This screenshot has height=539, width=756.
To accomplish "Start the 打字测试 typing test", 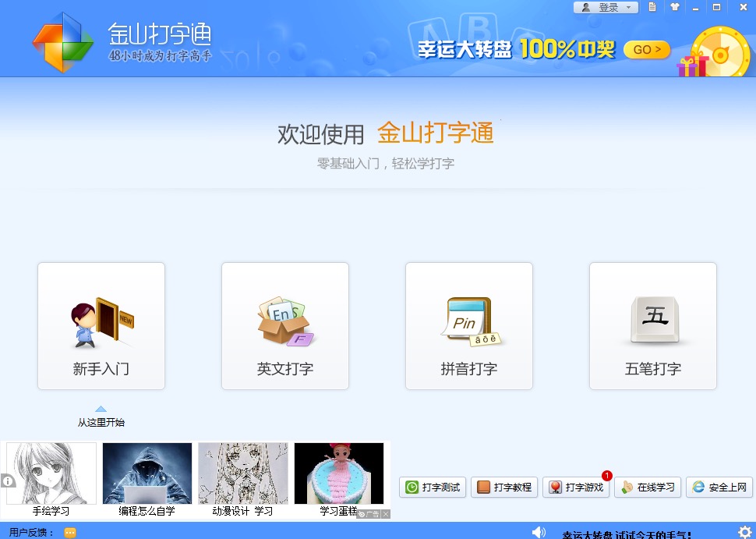I will (433, 487).
